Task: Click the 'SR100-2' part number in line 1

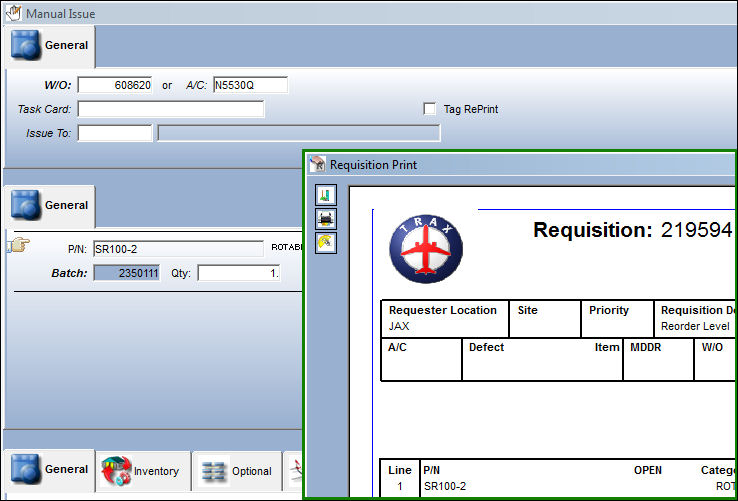Action: pyautogui.click(x=445, y=486)
